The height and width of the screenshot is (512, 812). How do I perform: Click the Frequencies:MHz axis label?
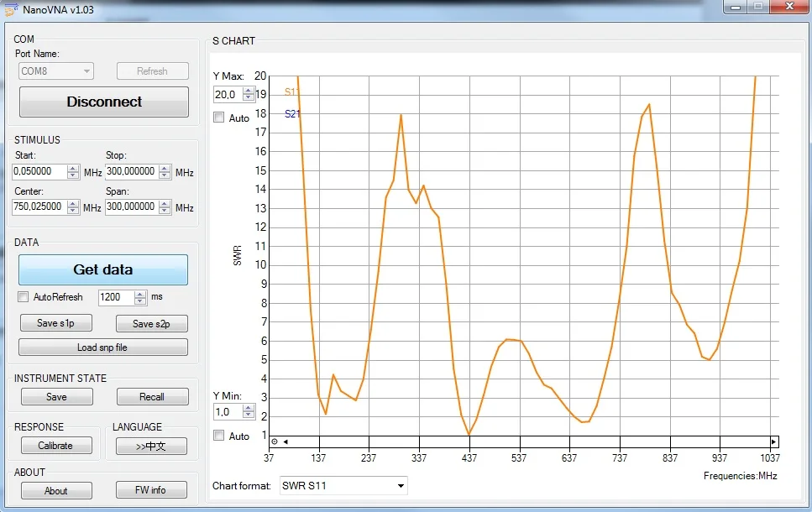pyautogui.click(x=740, y=476)
